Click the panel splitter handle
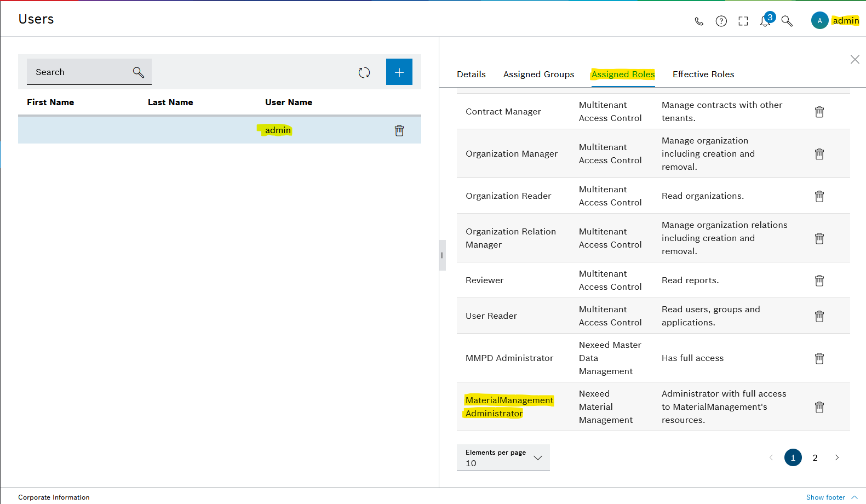 pyautogui.click(x=442, y=255)
